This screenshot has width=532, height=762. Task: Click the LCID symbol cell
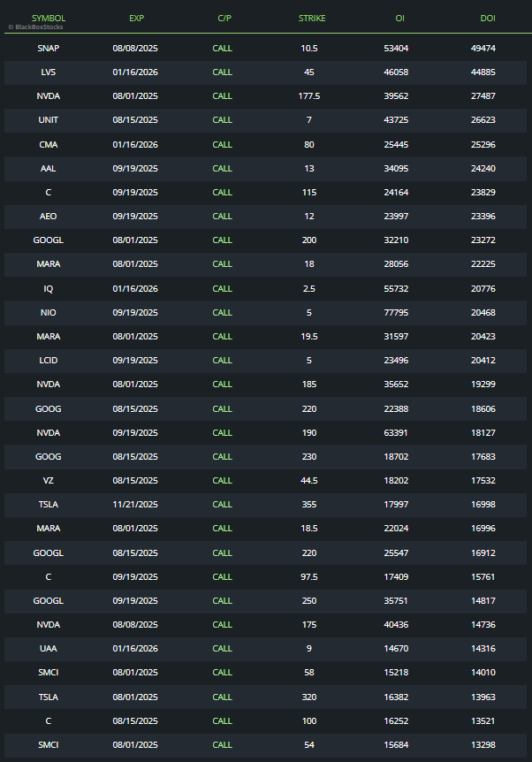point(48,360)
